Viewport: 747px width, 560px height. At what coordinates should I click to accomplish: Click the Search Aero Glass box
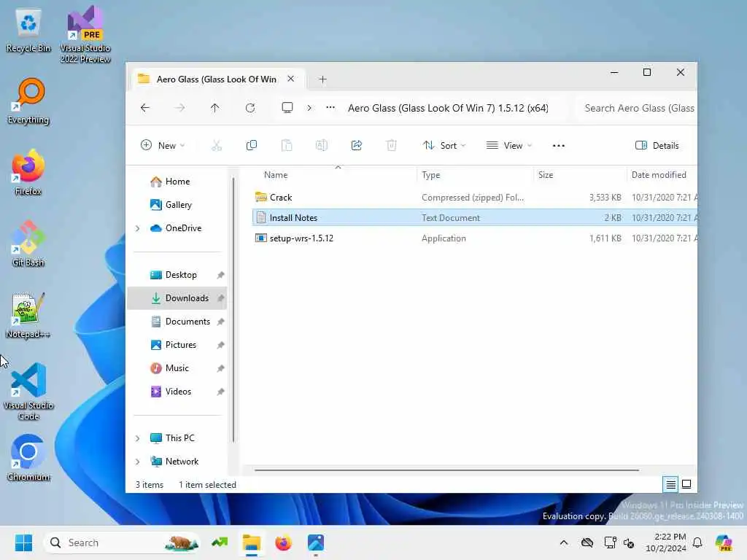(x=636, y=108)
